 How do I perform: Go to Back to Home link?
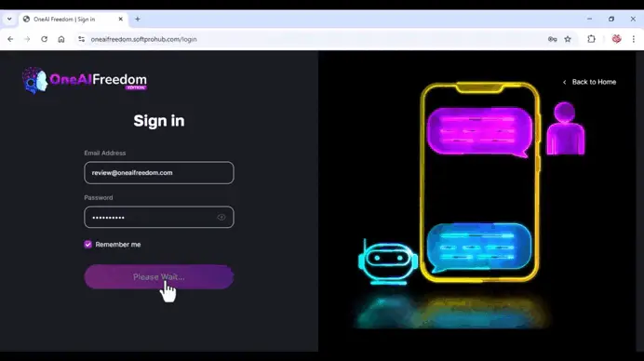coord(589,82)
